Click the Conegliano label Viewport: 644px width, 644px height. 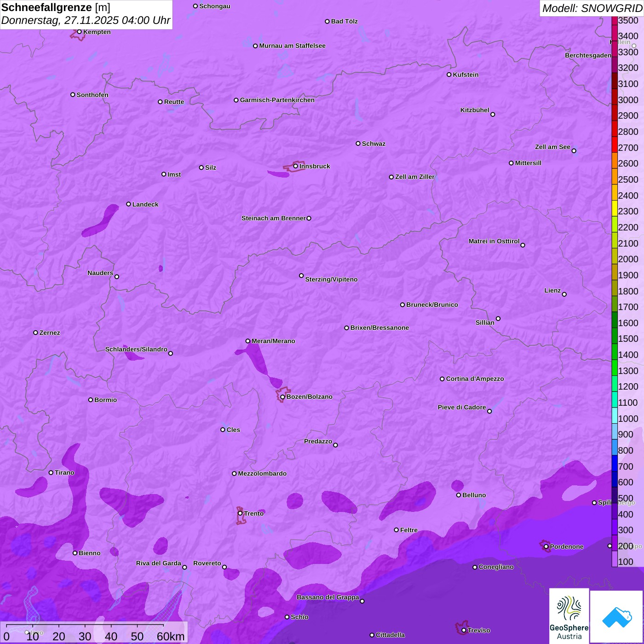(x=496, y=567)
